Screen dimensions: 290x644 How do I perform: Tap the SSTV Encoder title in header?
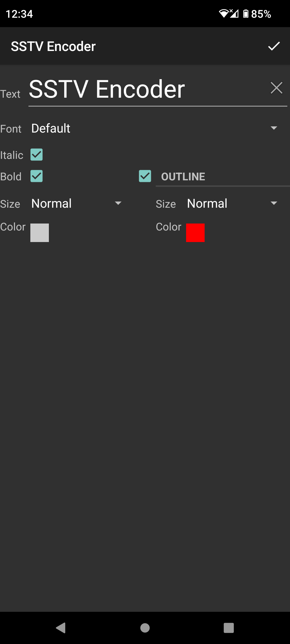click(x=53, y=46)
